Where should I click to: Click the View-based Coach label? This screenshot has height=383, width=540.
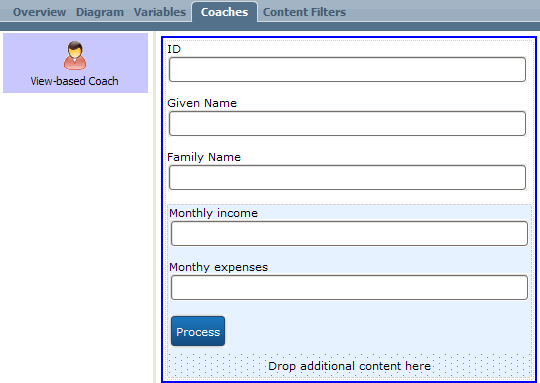pyautogui.click(x=74, y=81)
